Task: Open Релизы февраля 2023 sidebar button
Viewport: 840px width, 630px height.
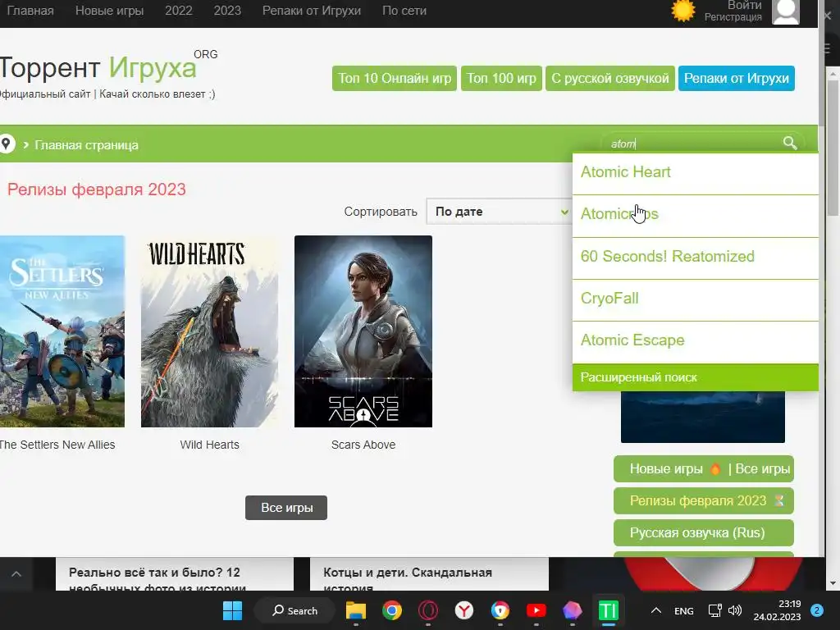Action: tap(703, 501)
